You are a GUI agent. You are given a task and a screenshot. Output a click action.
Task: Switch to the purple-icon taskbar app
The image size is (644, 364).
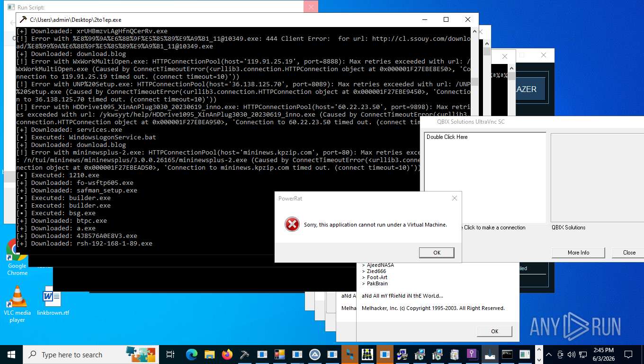pyautogui.click(x=472, y=355)
